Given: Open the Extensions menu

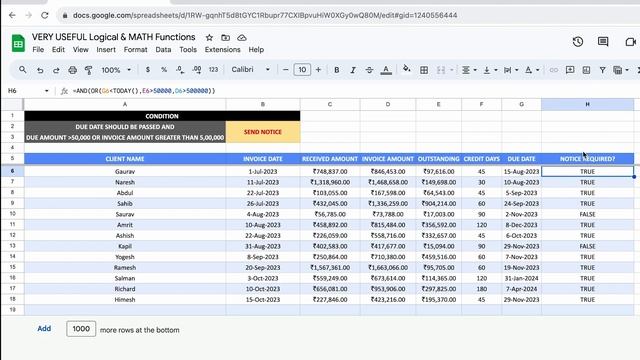Looking at the screenshot, I should [222, 50].
